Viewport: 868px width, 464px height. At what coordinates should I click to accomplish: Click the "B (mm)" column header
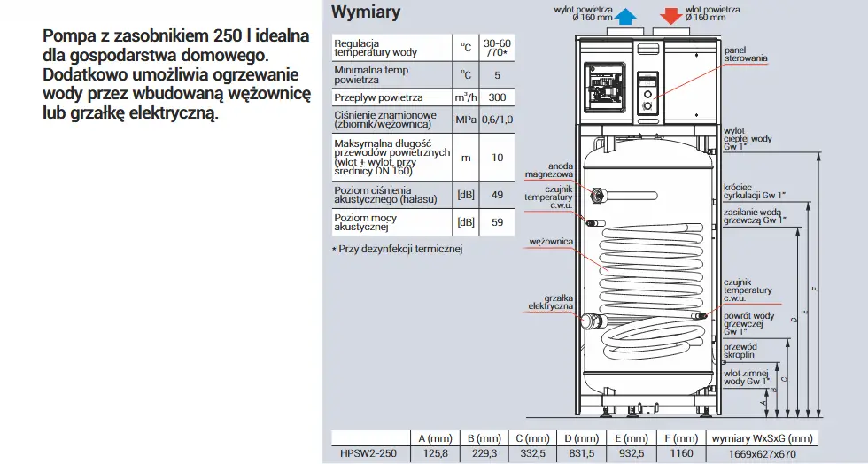(x=484, y=438)
